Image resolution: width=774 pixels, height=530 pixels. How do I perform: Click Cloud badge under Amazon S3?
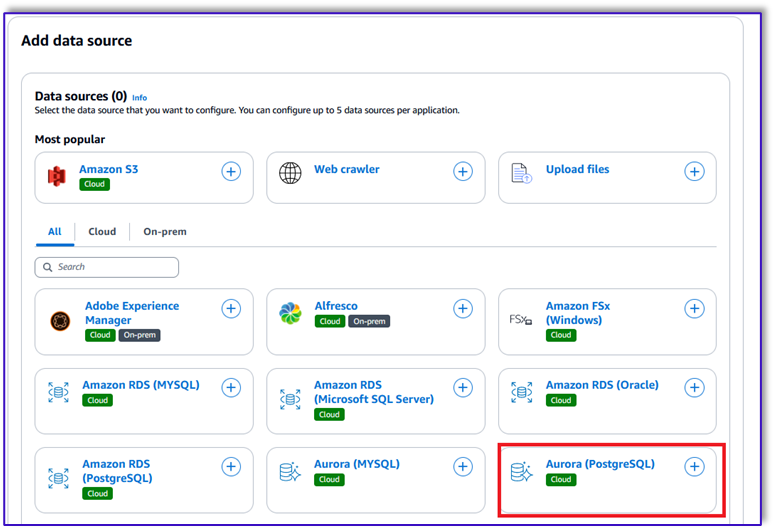pos(94,184)
